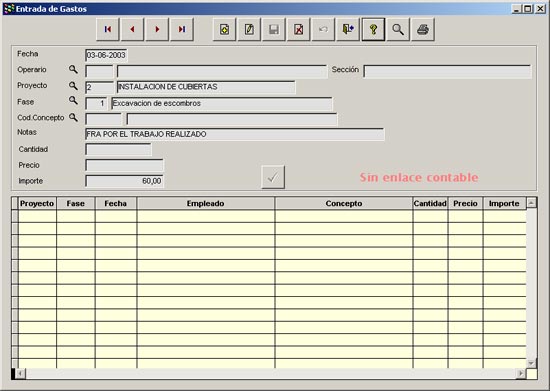The height and width of the screenshot is (391, 550).
Task: Undo changes with the arrow icon
Action: pyautogui.click(x=323, y=29)
